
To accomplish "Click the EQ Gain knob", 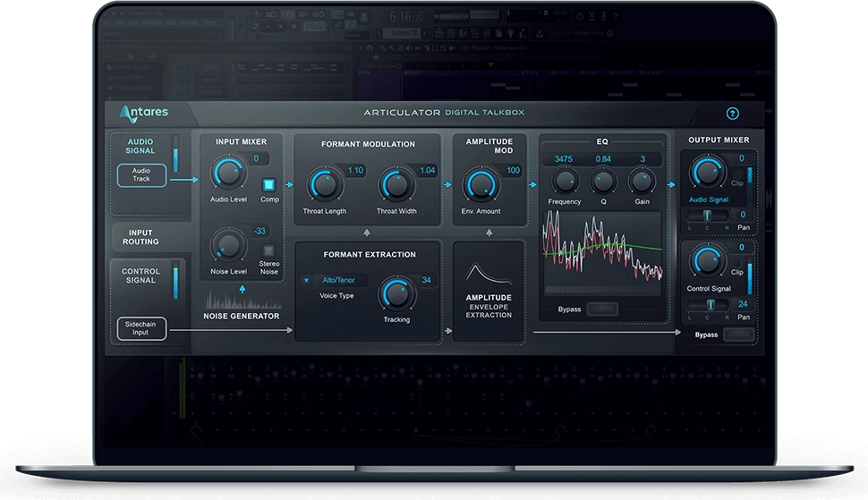I will pyautogui.click(x=642, y=181).
